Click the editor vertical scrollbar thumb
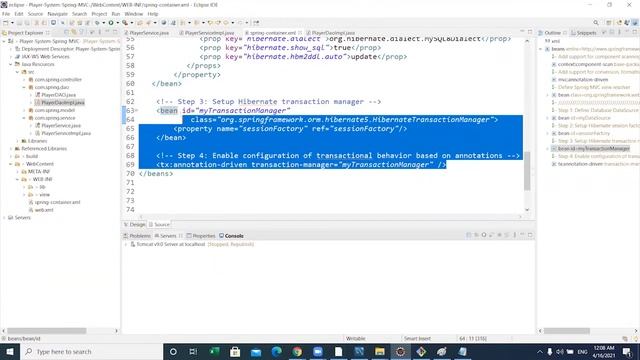This screenshot has width=640, height=360. (527, 171)
